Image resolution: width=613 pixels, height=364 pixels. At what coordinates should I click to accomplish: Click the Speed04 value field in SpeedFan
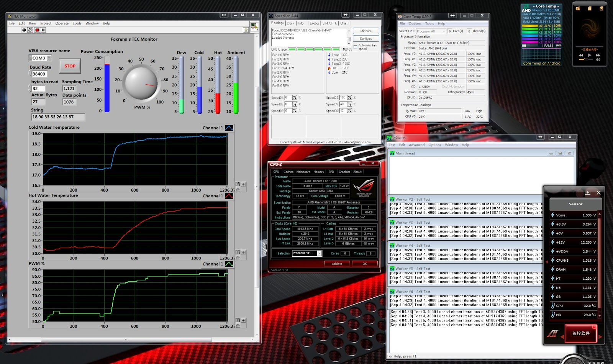coord(343,98)
